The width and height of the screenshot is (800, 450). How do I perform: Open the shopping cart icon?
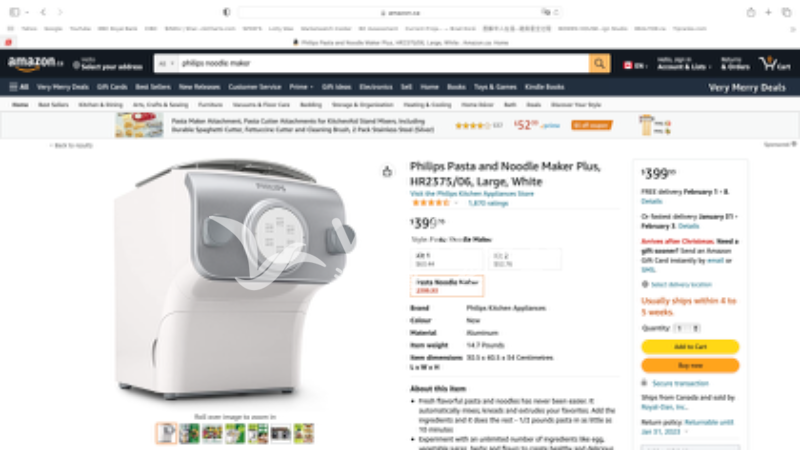tap(774, 63)
